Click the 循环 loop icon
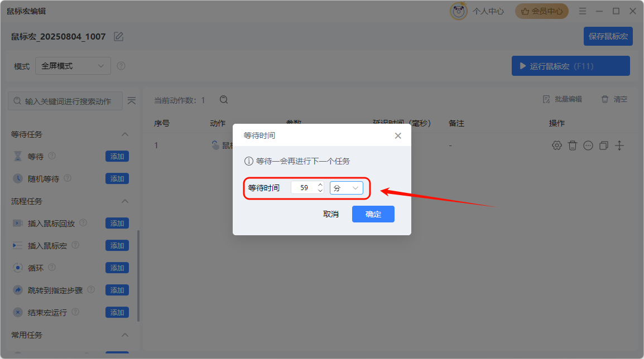 coord(18,268)
